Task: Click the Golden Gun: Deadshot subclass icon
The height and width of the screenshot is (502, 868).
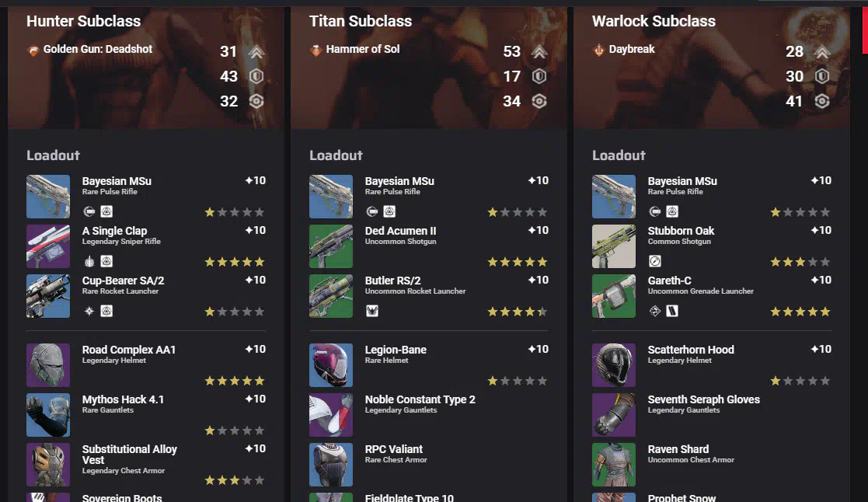Action: click(x=33, y=51)
